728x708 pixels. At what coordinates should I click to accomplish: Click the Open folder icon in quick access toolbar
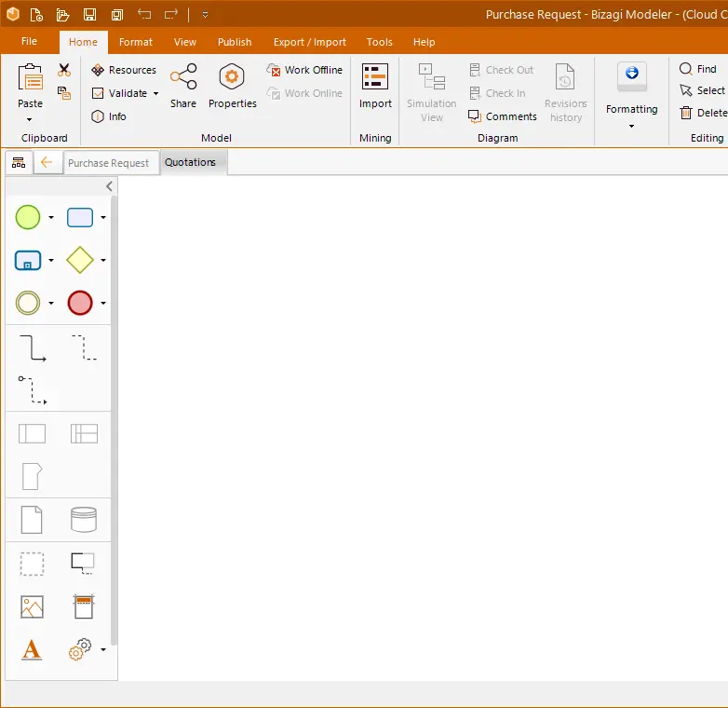pyautogui.click(x=62, y=15)
